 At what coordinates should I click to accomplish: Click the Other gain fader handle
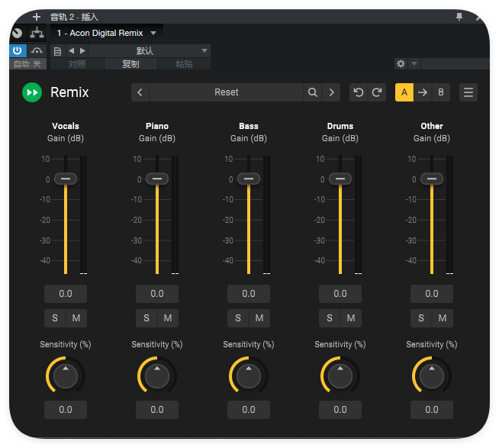[432, 179]
